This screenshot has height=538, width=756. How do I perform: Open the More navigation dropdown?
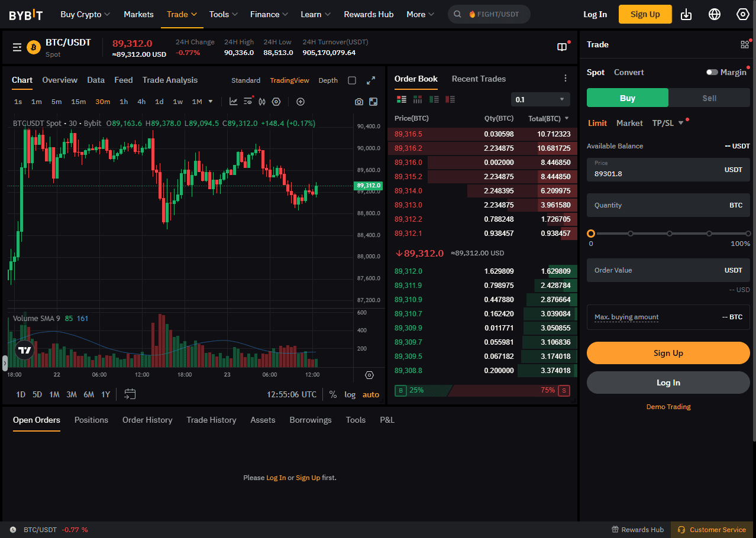coord(419,14)
